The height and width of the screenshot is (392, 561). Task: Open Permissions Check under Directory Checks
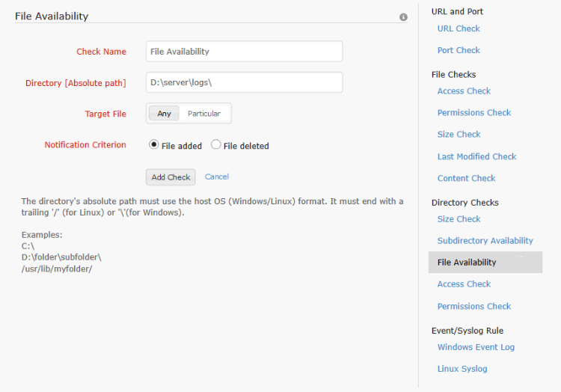(473, 306)
